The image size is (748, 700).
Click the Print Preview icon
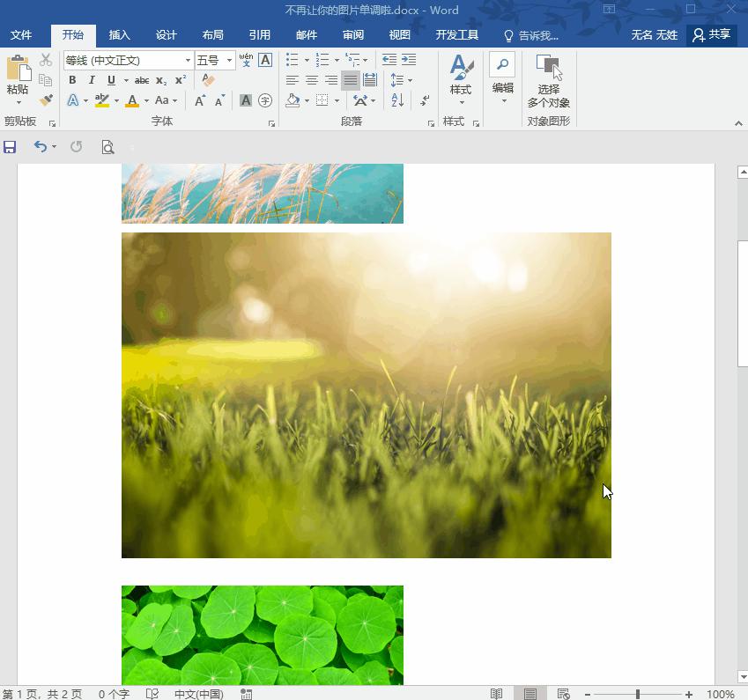pyautogui.click(x=107, y=147)
